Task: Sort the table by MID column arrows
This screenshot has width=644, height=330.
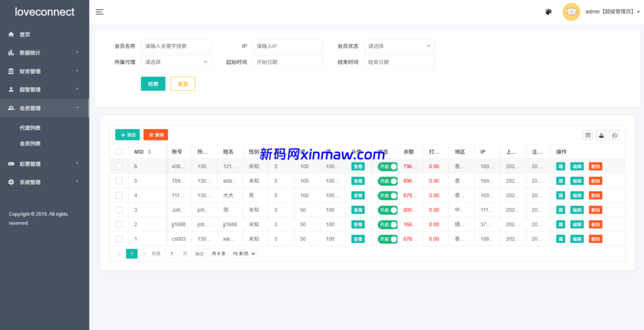Action: (150, 152)
